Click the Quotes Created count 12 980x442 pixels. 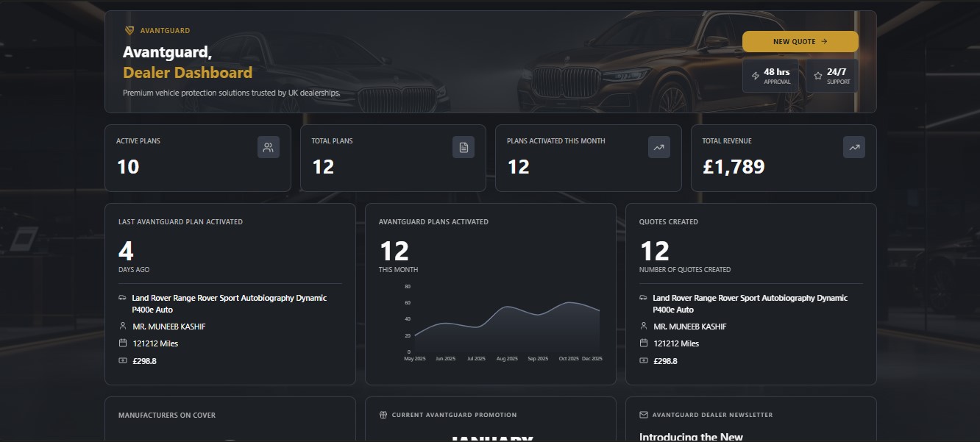pos(654,252)
